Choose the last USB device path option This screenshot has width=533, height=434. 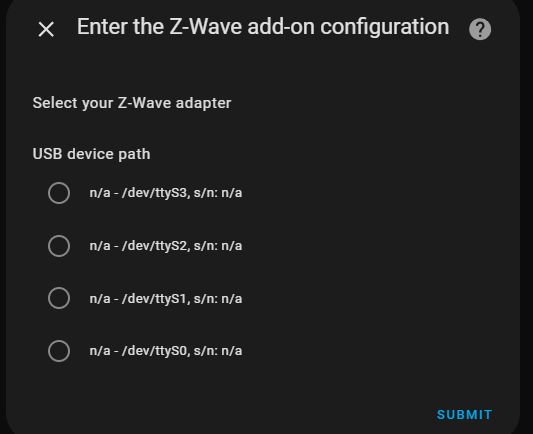pos(59,351)
